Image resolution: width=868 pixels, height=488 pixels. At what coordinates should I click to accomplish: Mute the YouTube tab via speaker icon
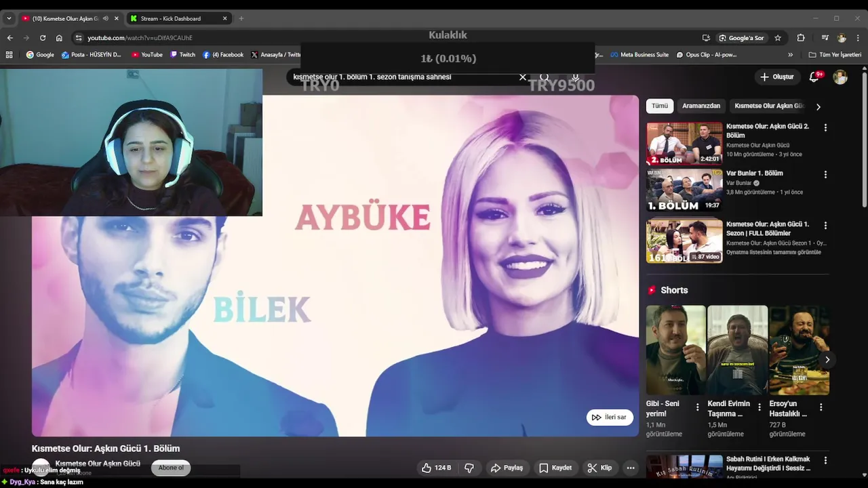click(x=105, y=18)
